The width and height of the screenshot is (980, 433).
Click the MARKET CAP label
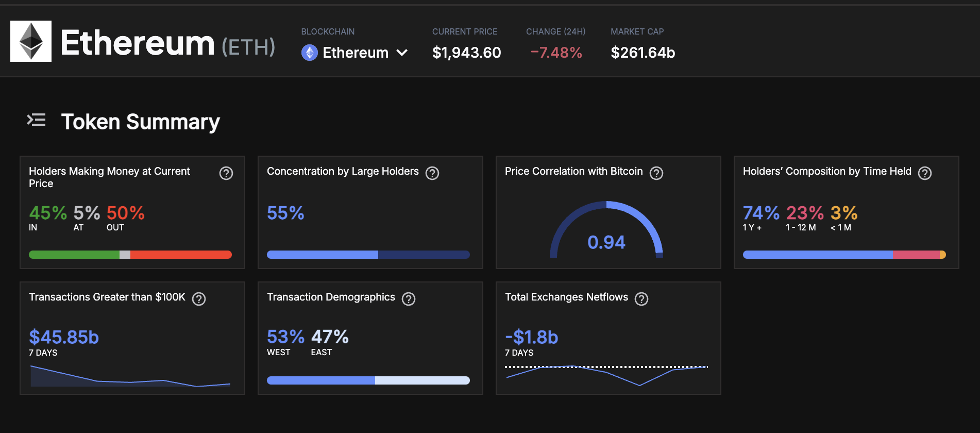(x=637, y=31)
